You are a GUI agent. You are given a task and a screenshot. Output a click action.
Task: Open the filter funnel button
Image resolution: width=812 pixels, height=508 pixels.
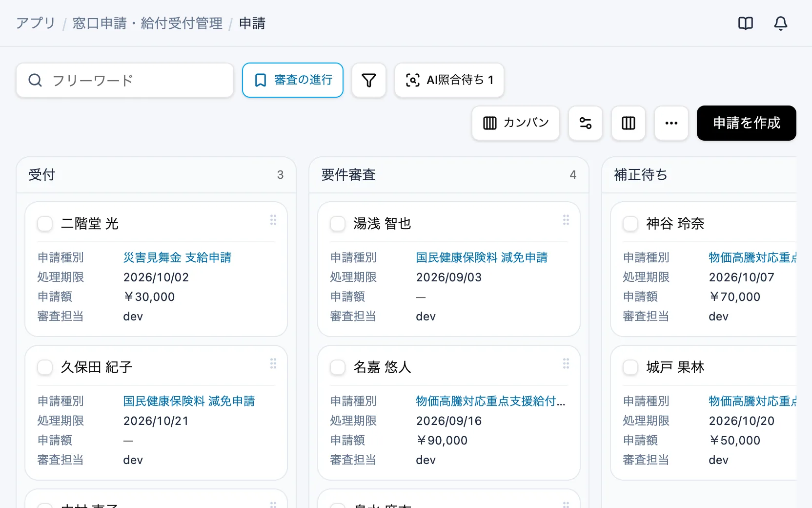coord(369,80)
